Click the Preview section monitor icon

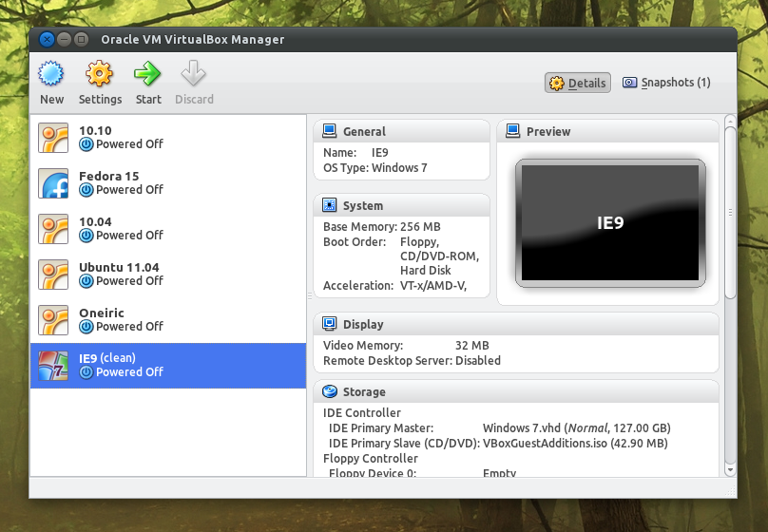pyautogui.click(x=513, y=131)
